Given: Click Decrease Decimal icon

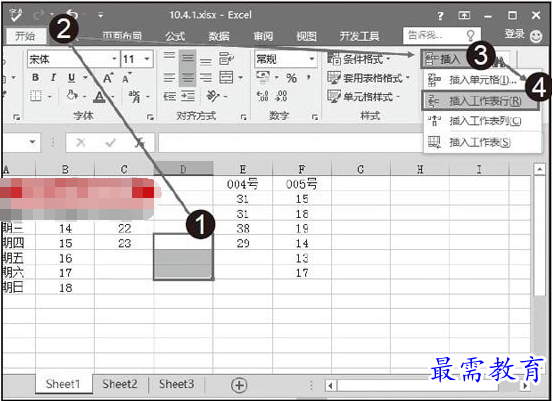Looking at the screenshot, I should [282, 96].
